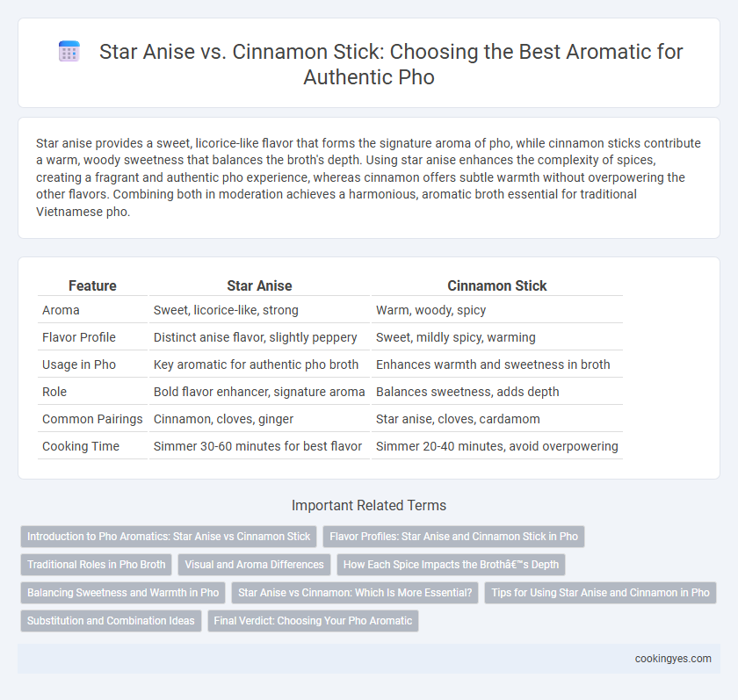Open Final Verdict: Choosing Your Pho Aromatic
The image size is (738, 700).
pyautogui.click(x=313, y=621)
